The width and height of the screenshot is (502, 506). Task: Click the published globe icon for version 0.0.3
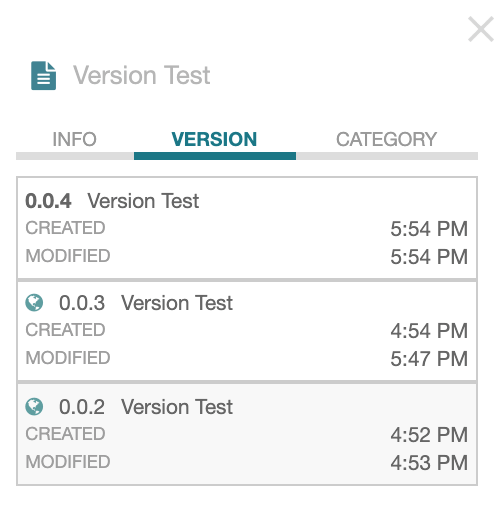tap(34, 303)
